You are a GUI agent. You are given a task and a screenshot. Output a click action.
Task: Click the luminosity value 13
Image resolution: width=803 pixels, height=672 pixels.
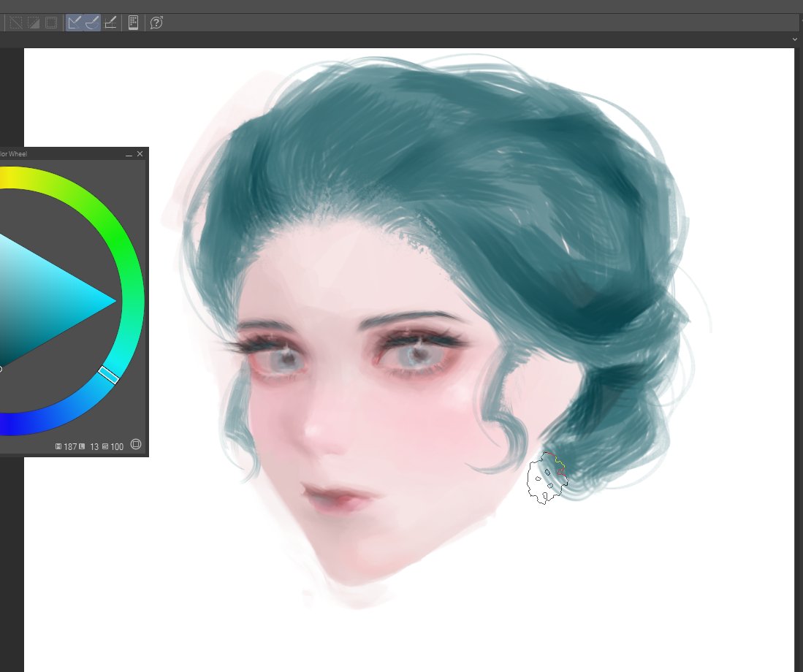pyautogui.click(x=94, y=447)
